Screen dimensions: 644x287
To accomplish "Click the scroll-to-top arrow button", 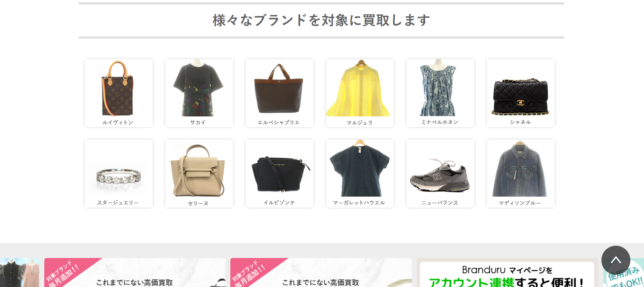I will (616, 260).
